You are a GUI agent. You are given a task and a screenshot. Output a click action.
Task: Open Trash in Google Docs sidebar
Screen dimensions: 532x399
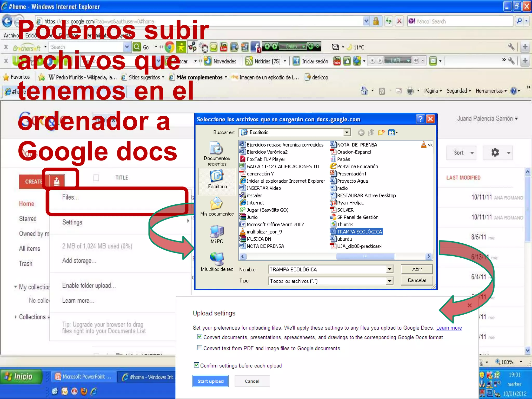26,263
